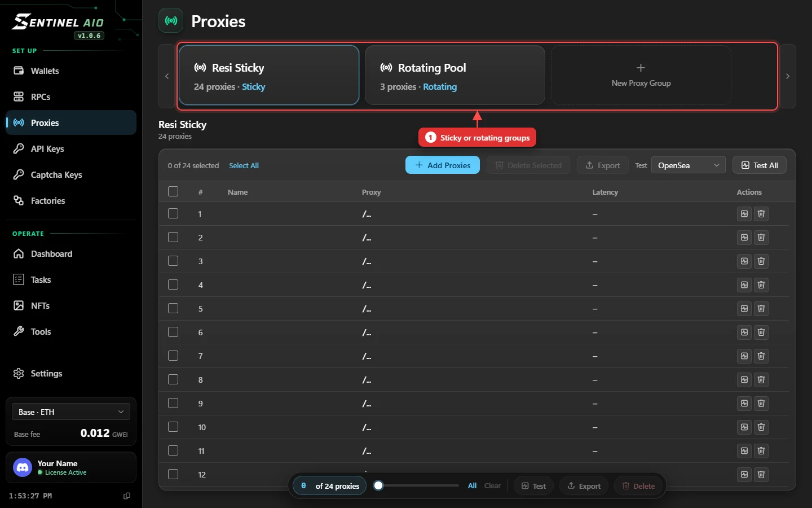The height and width of the screenshot is (508, 812).
Task: Click Export in the top toolbar
Action: [603, 165]
